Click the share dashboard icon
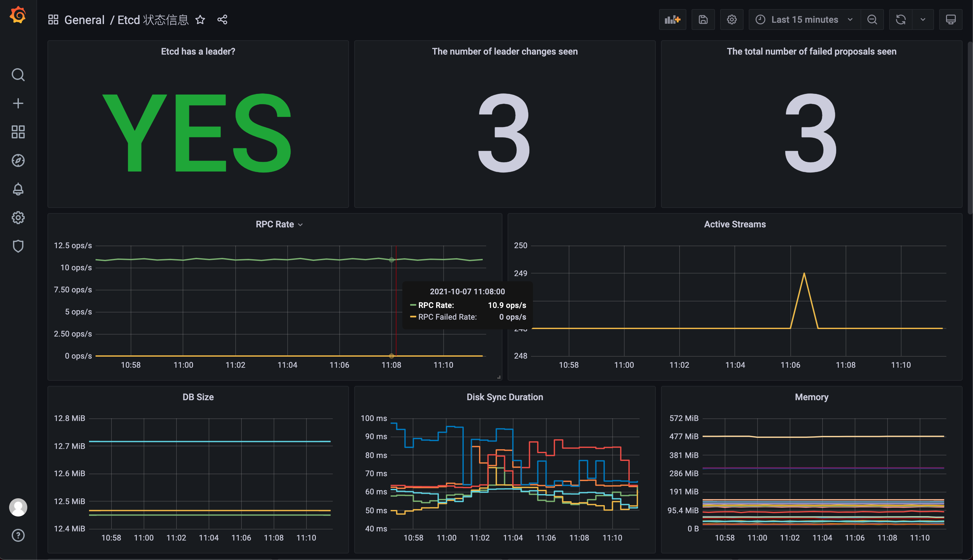The width and height of the screenshot is (973, 560). tap(222, 19)
